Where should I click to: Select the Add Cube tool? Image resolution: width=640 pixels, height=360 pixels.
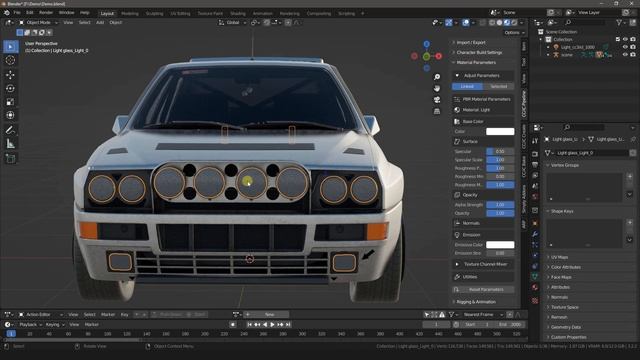point(10,159)
